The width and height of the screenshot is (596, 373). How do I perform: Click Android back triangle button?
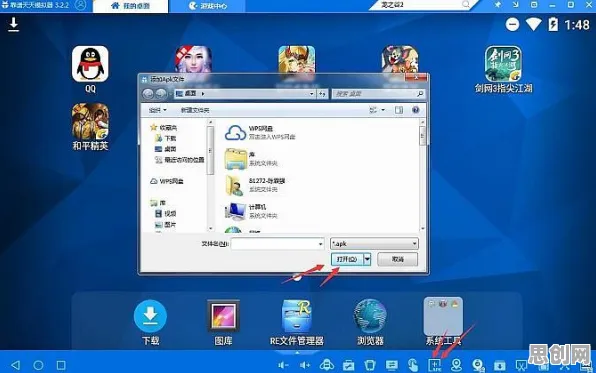15,365
